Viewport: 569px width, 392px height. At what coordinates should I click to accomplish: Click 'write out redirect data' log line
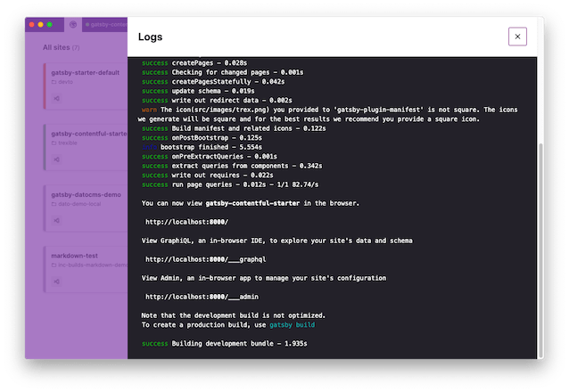tap(217, 101)
